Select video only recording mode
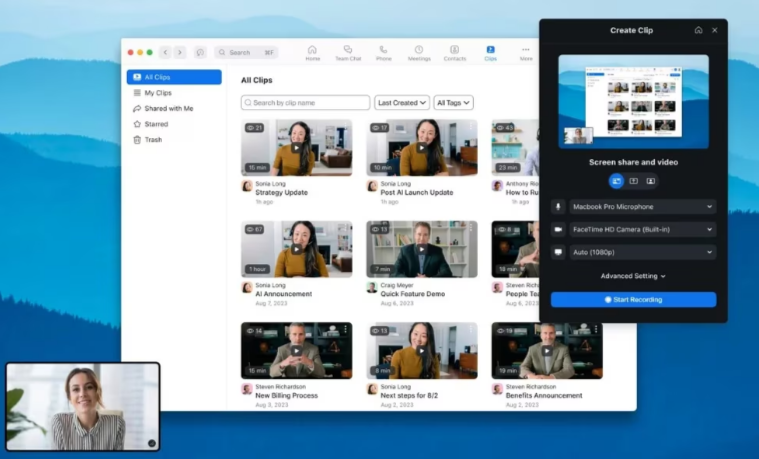The image size is (759, 459). click(x=650, y=181)
